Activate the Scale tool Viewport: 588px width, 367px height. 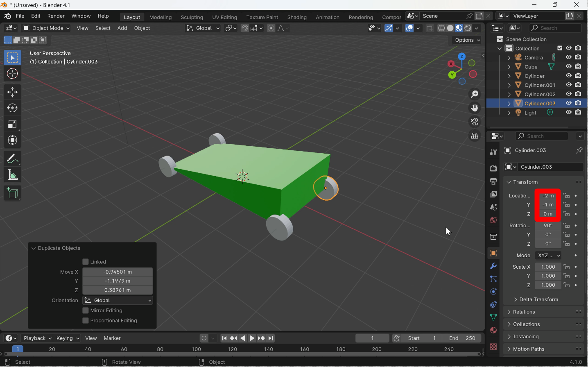click(x=12, y=124)
